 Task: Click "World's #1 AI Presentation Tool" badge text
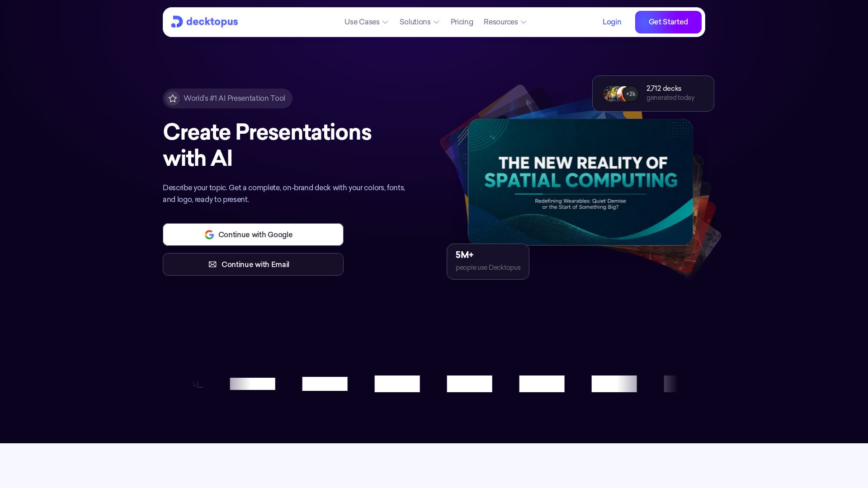pyautogui.click(x=234, y=99)
